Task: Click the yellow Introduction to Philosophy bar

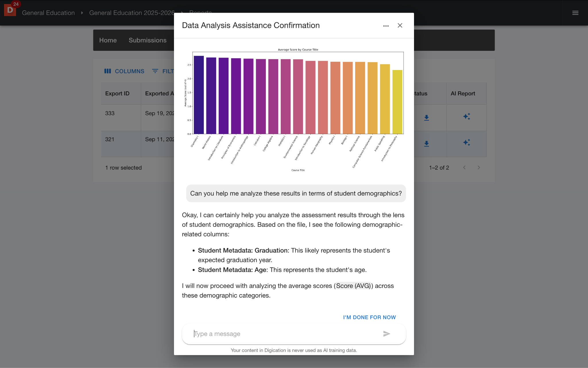Action: coord(397,102)
